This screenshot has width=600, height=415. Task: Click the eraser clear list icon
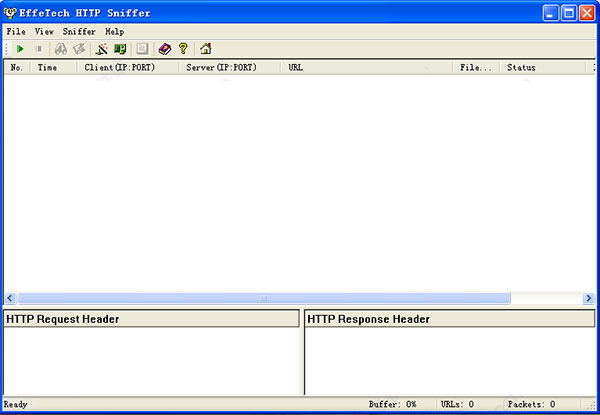pyautogui.click(x=79, y=49)
